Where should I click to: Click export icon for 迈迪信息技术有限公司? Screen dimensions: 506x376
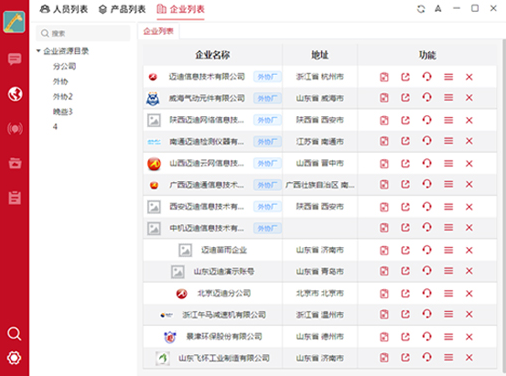coord(405,77)
